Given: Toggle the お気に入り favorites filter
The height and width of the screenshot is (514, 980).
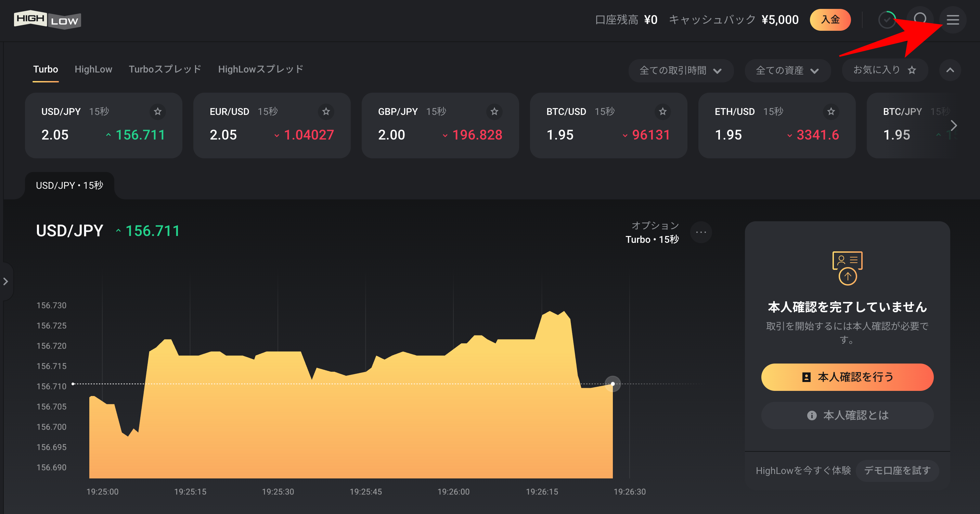Looking at the screenshot, I should (x=885, y=70).
